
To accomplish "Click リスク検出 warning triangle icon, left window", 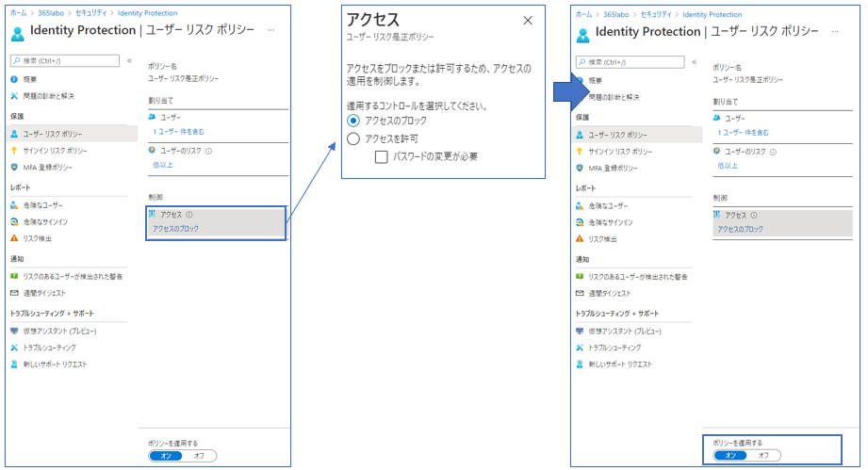I will coord(14,238).
